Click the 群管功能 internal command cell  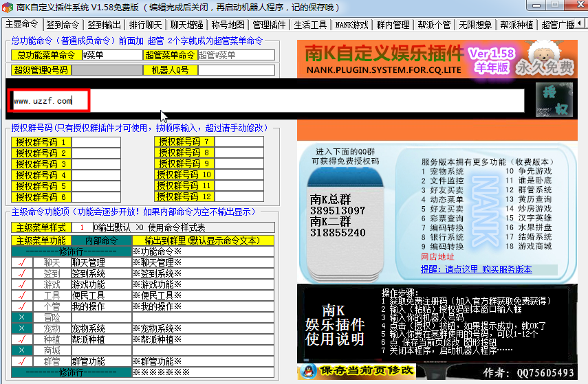(x=101, y=361)
